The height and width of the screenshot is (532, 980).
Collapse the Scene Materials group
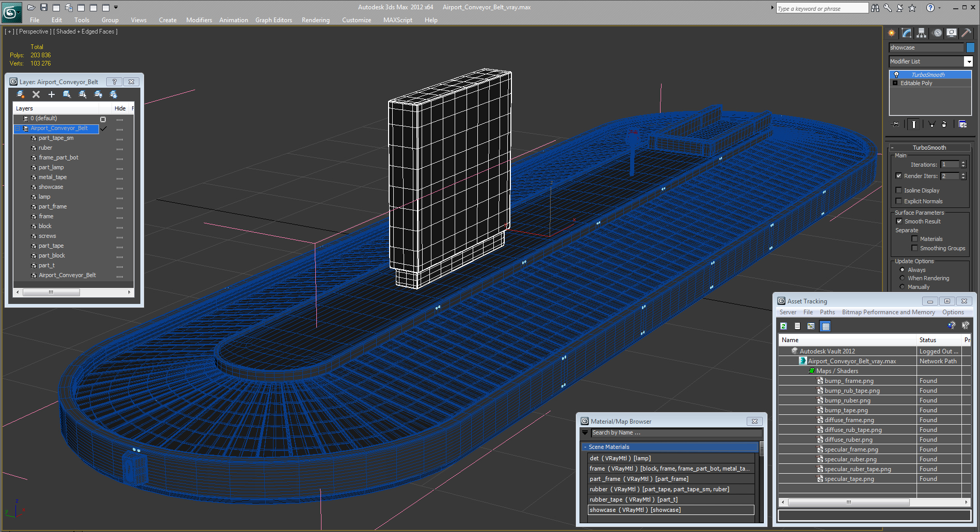(585, 447)
